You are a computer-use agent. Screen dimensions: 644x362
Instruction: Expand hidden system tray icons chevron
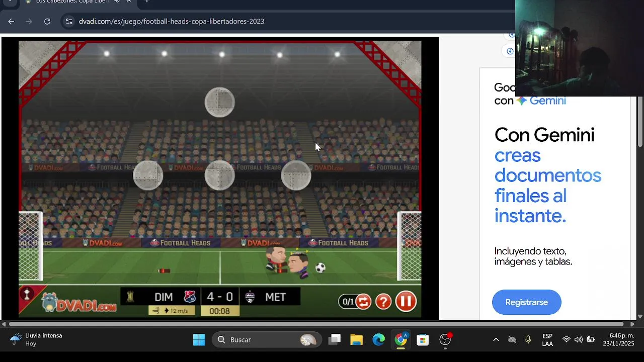[496, 340]
